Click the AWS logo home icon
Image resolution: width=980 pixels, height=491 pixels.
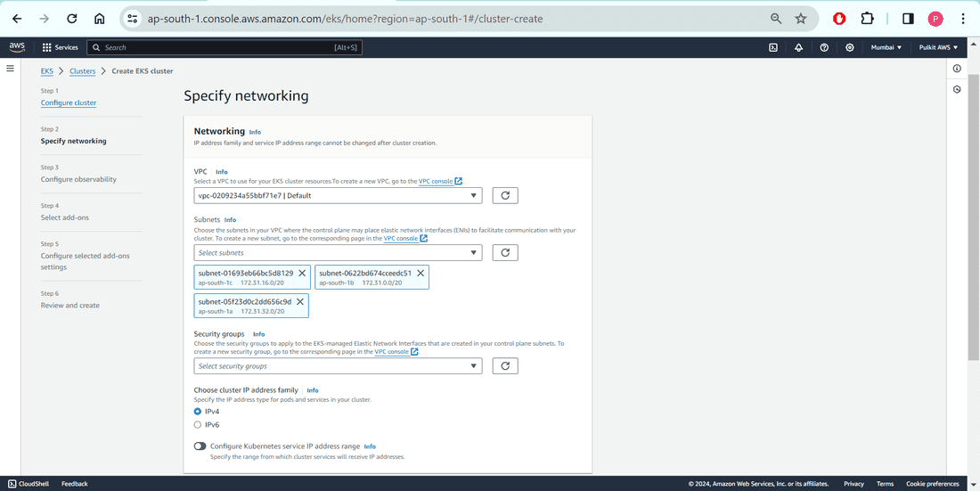(x=17, y=47)
